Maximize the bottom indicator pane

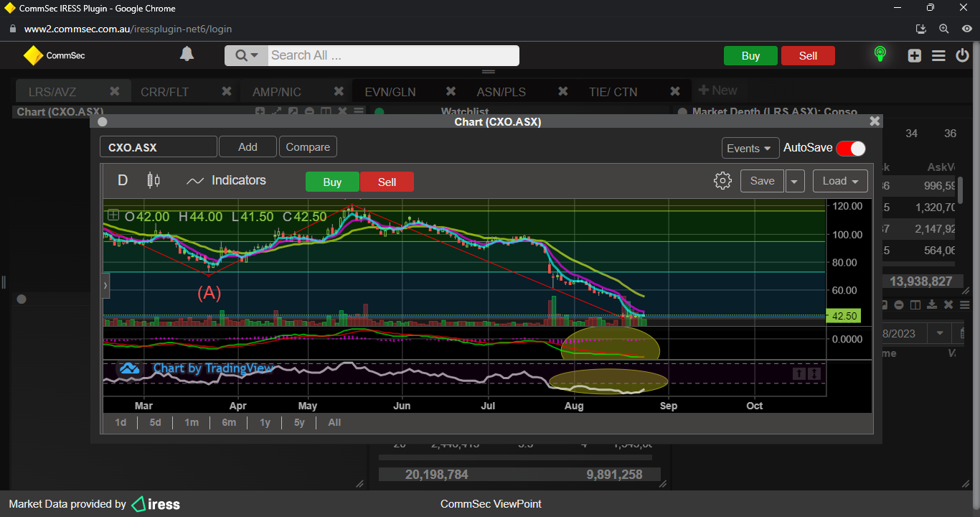click(x=814, y=373)
